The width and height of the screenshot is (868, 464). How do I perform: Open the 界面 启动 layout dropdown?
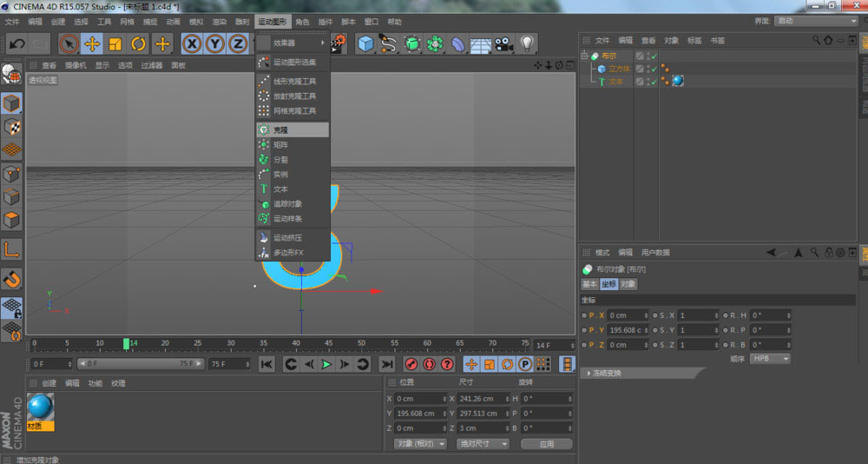(816, 21)
